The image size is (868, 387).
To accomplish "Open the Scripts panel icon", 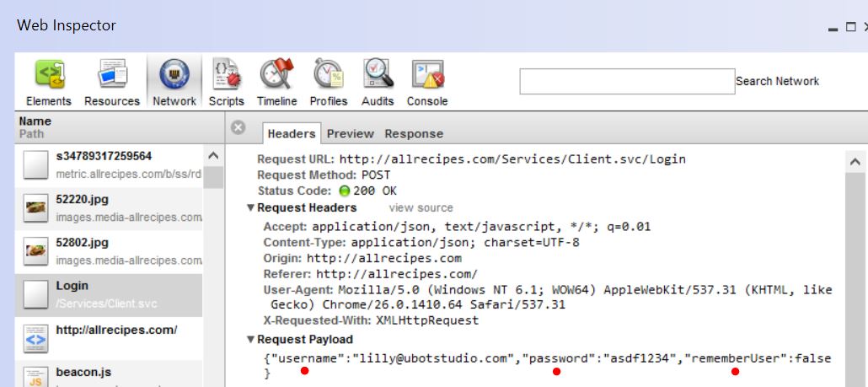I will click(x=227, y=74).
